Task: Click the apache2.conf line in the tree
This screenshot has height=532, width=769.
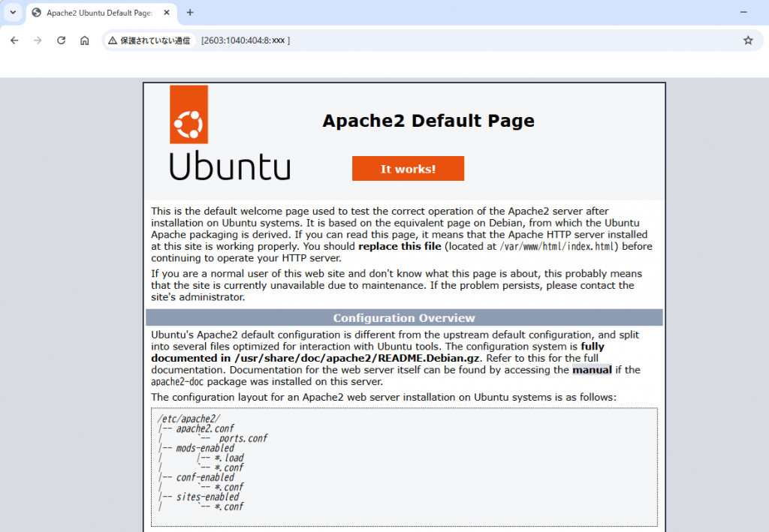Action: (205, 428)
